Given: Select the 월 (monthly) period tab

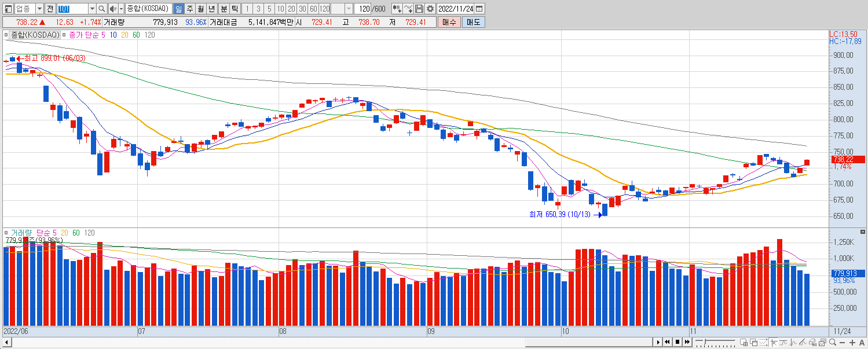Looking at the screenshot, I should [201, 9].
